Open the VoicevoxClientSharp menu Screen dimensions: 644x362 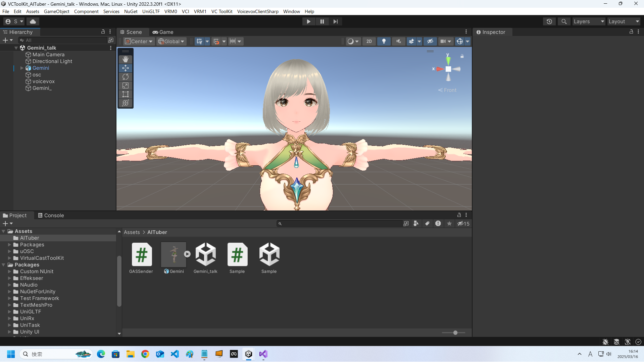pyautogui.click(x=258, y=11)
